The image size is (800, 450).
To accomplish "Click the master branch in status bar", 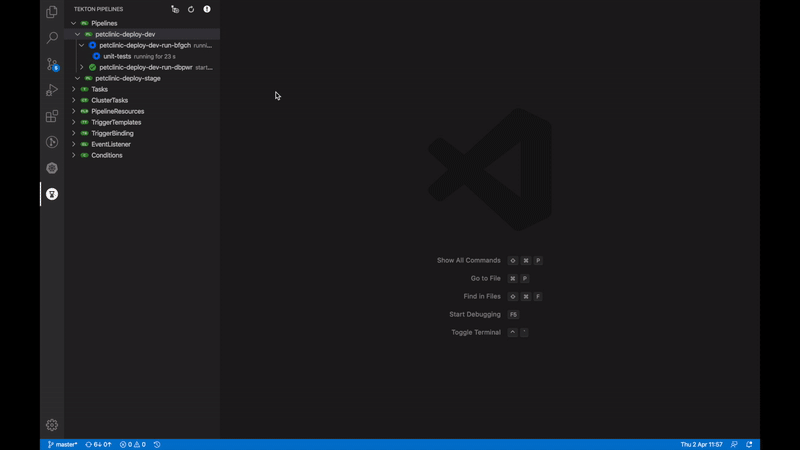I will coord(62,444).
